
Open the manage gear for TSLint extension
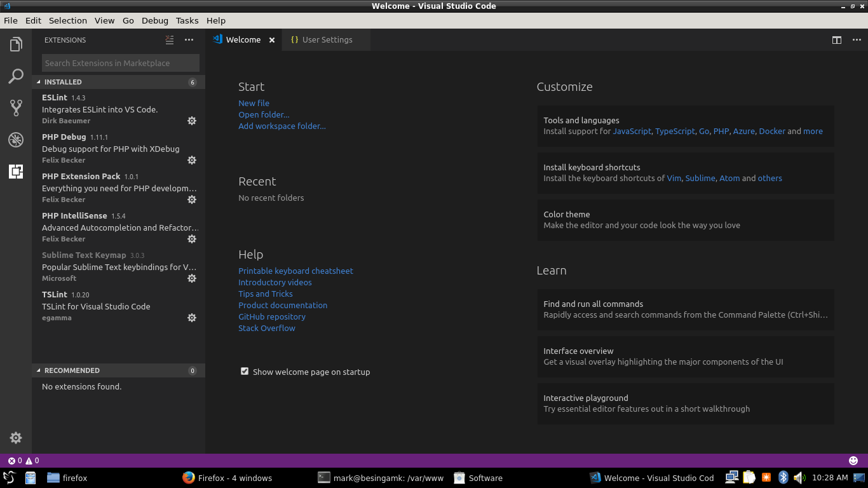192,318
